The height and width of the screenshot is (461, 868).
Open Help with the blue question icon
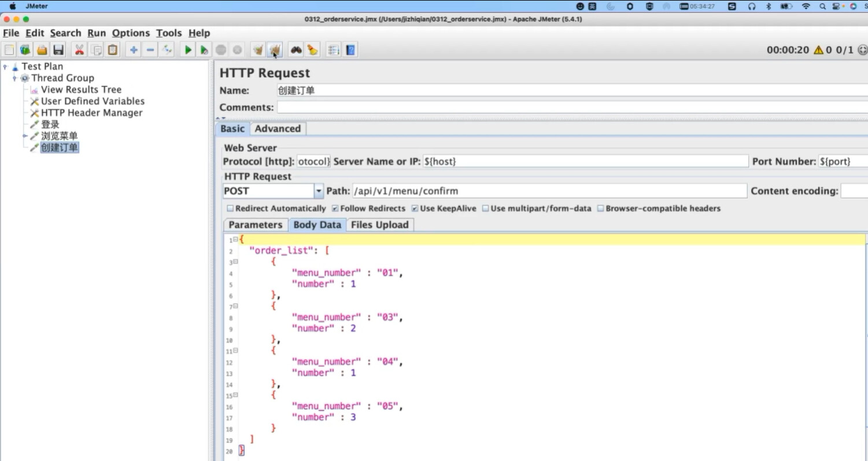coord(350,50)
